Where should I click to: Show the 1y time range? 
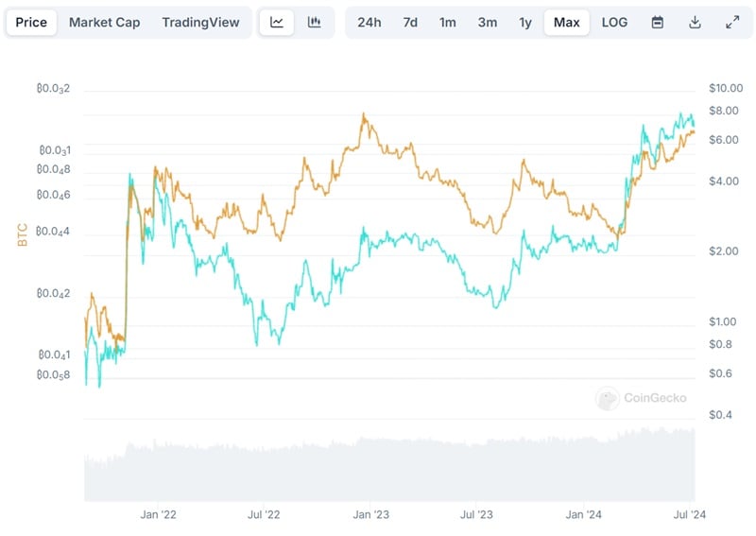(x=525, y=23)
